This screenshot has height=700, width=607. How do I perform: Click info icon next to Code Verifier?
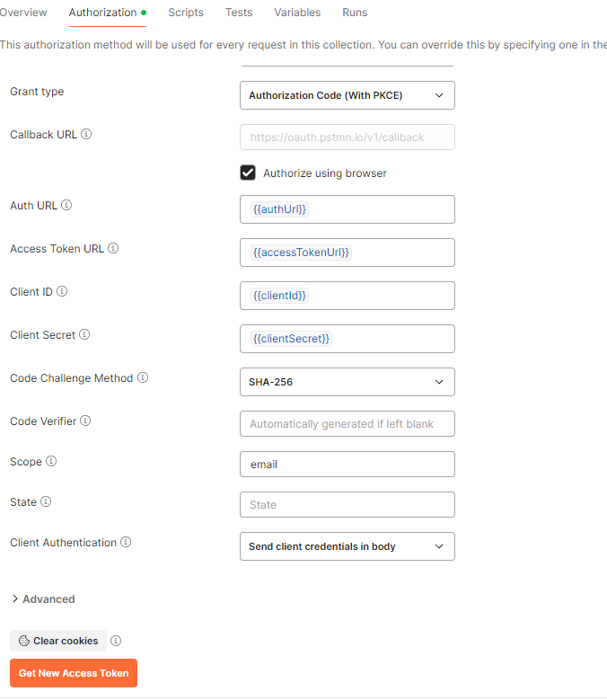click(85, 421)
